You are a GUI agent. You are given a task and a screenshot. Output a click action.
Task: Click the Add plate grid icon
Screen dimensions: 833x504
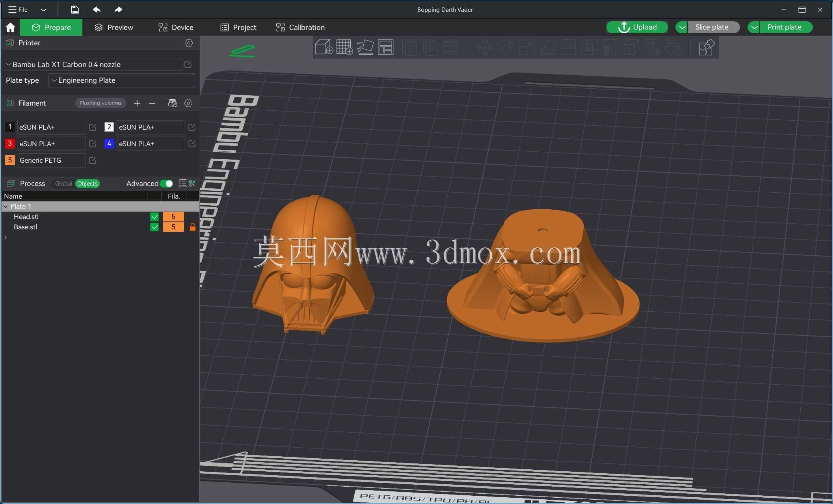(344, 47)
